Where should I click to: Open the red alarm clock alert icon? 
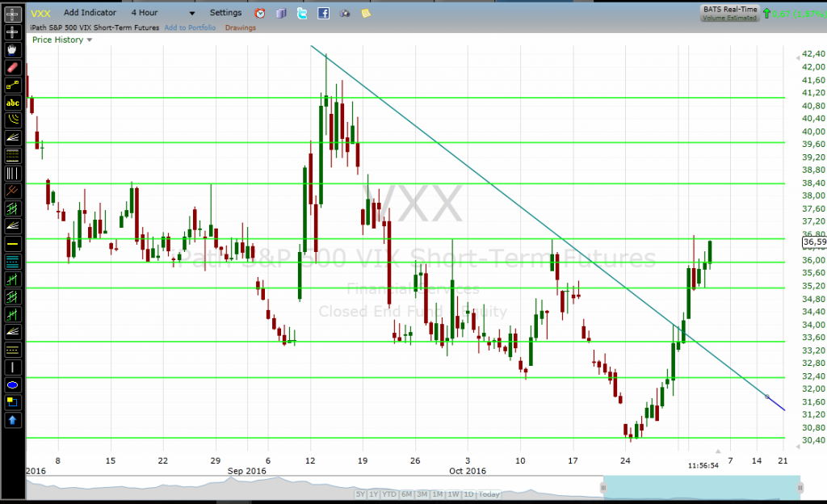click(259, 13)
